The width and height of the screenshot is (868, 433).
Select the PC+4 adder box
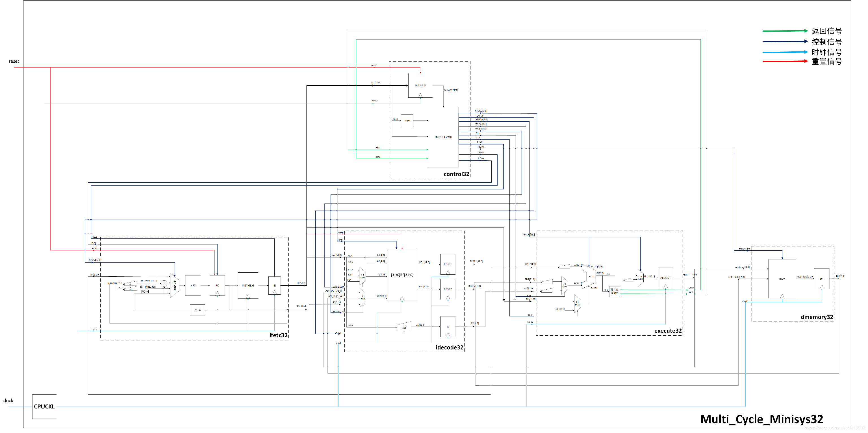click(x=198, y=310)
